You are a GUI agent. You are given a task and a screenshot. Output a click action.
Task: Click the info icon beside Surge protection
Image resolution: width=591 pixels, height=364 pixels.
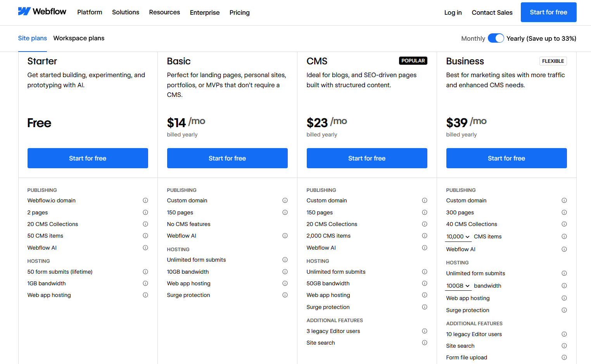pyautogui.click(x=285, y=295)
